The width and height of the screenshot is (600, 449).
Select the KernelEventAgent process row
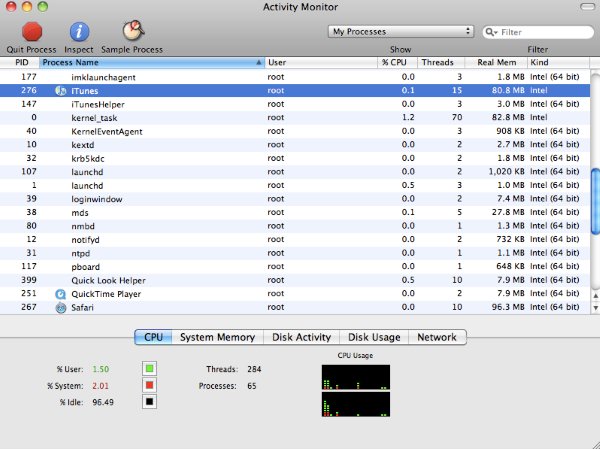(x=295, y=131)
